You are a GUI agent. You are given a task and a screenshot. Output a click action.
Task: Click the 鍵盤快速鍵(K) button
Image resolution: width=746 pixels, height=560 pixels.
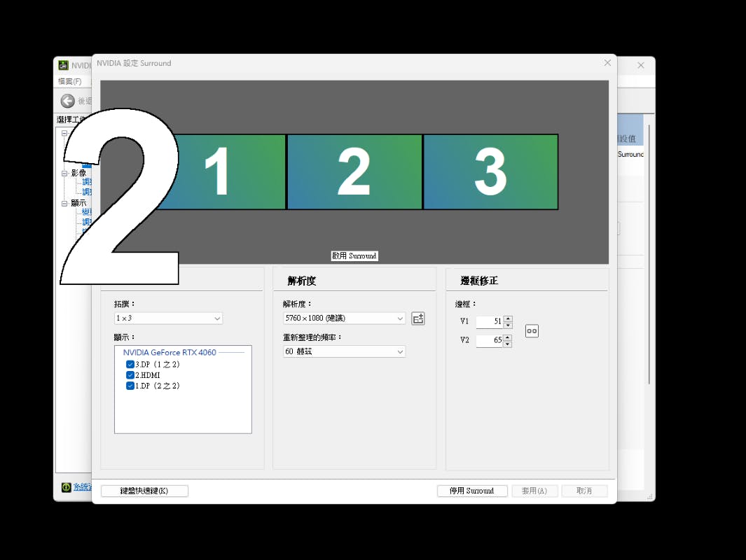coord(144,491)
